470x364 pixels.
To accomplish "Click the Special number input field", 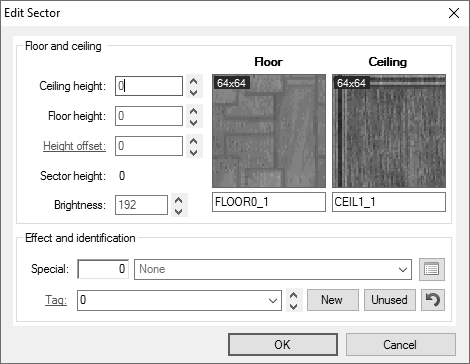I will coord(103,269).
